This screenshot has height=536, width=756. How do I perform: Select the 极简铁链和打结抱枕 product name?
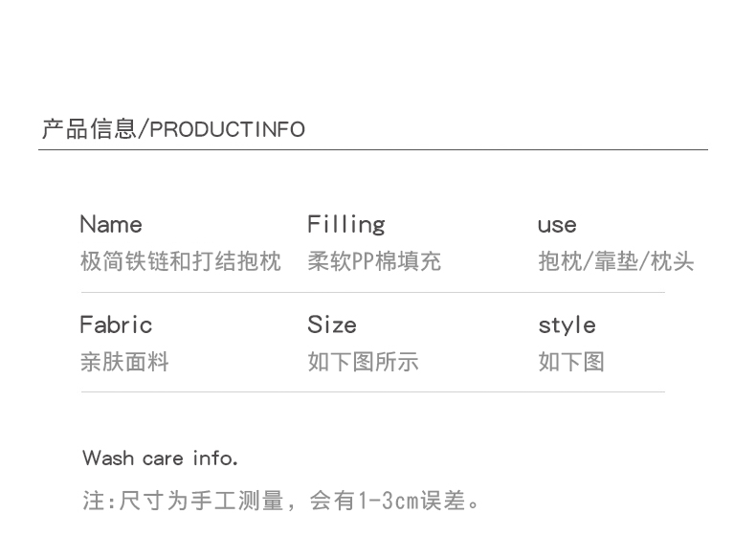click(x=181, y=261)
